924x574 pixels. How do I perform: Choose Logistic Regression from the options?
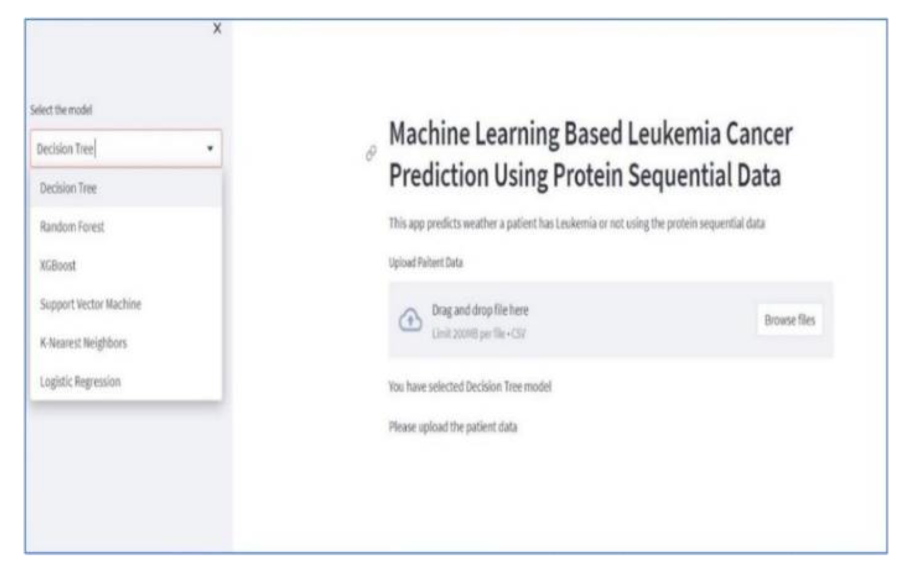(80, 381)
